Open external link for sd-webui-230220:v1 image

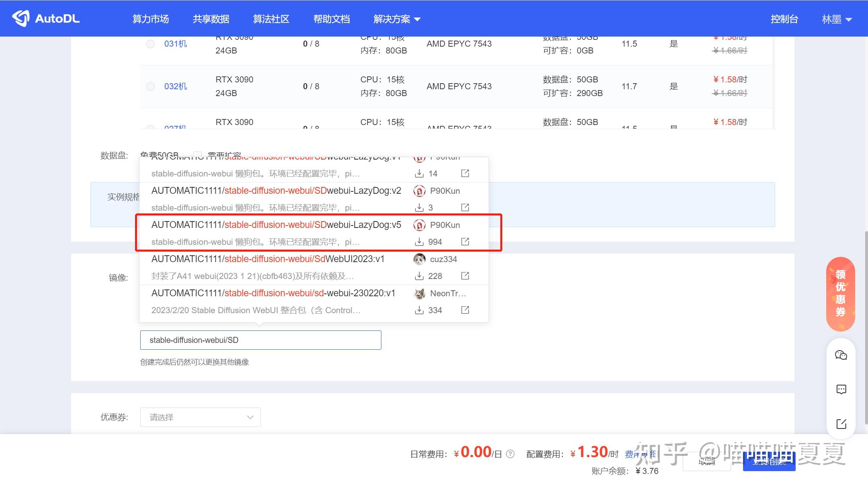(465, 310)
